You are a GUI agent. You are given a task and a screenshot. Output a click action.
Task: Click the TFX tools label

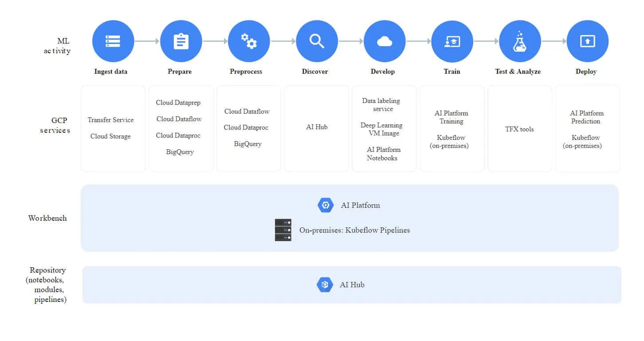(519, 129)
